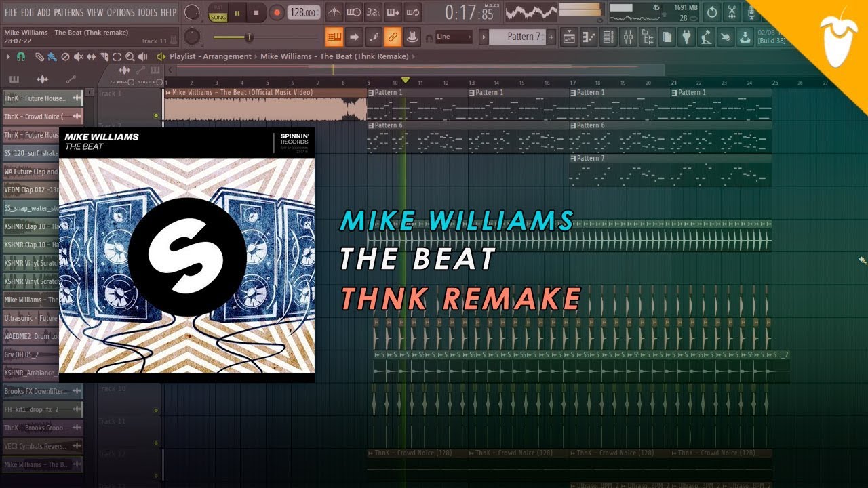This screenshot has height=488, width=868.
Task: Toggle wait for input before playing
Action: 353,12
